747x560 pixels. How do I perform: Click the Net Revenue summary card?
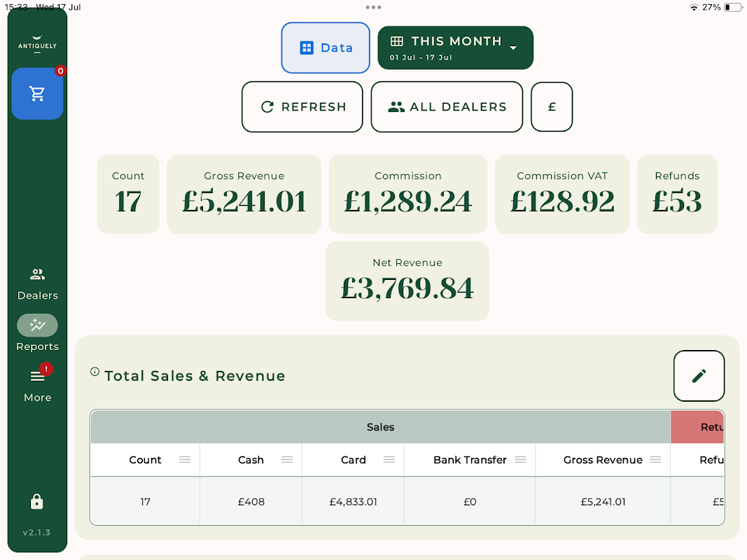pyautogui.click(x=407, y=281)
